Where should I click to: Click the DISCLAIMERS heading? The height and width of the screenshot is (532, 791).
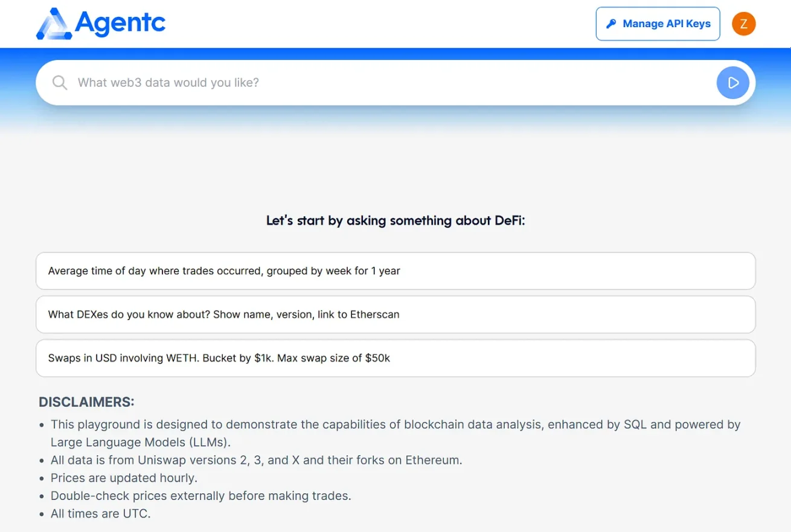86,402
